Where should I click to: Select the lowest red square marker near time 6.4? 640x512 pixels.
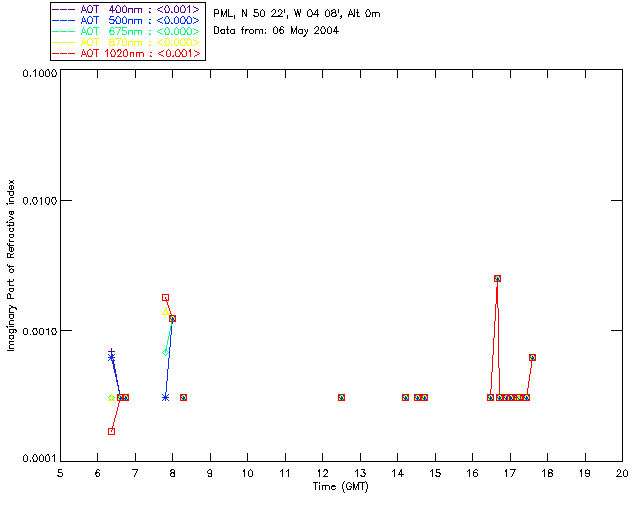[111, 432]
